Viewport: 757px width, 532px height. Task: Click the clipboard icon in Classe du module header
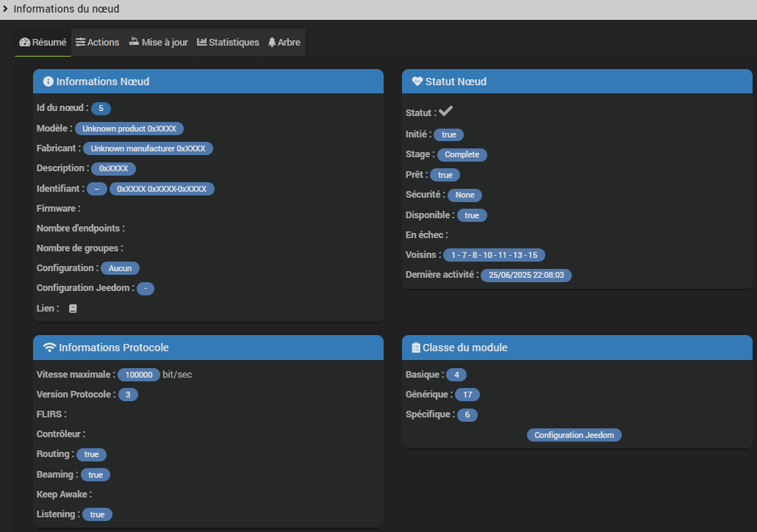[416, 348]
